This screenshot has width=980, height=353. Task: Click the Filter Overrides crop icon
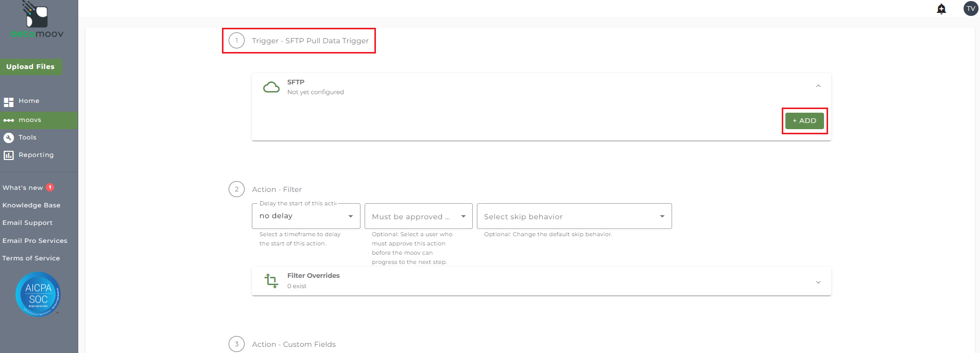pos(271,280)
